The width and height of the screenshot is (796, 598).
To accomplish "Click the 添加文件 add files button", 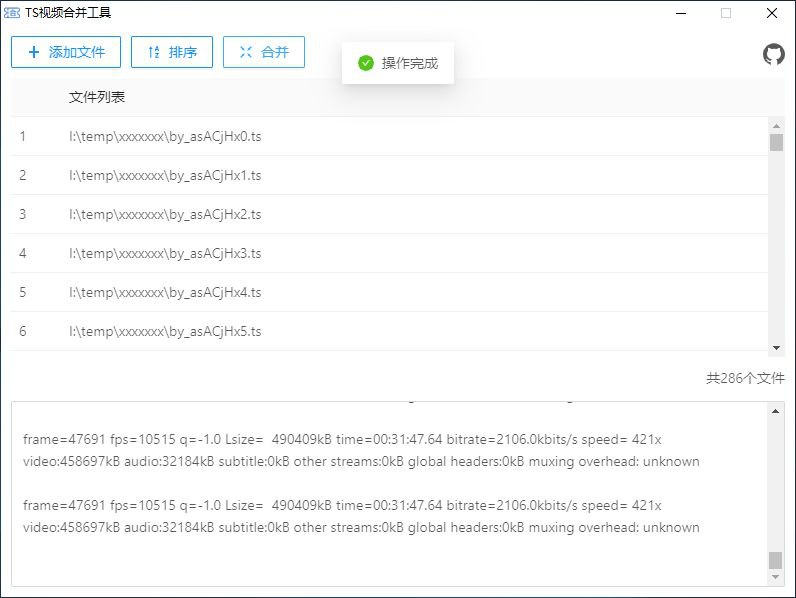I will pos(66,52).
